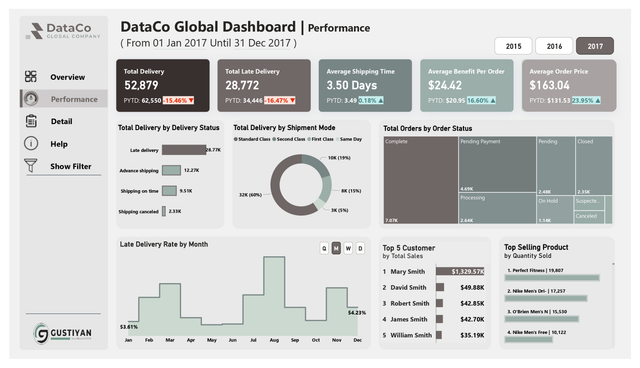Image resolution: width=640 pixels, height=368 pixels.
Task: Click the First Class legend entry
Action: click(321, 139)
